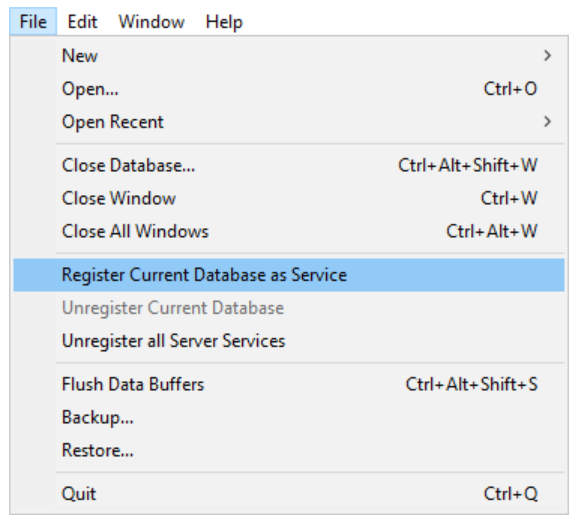
Task: Select the Close Window option
Action: point(289,198)
